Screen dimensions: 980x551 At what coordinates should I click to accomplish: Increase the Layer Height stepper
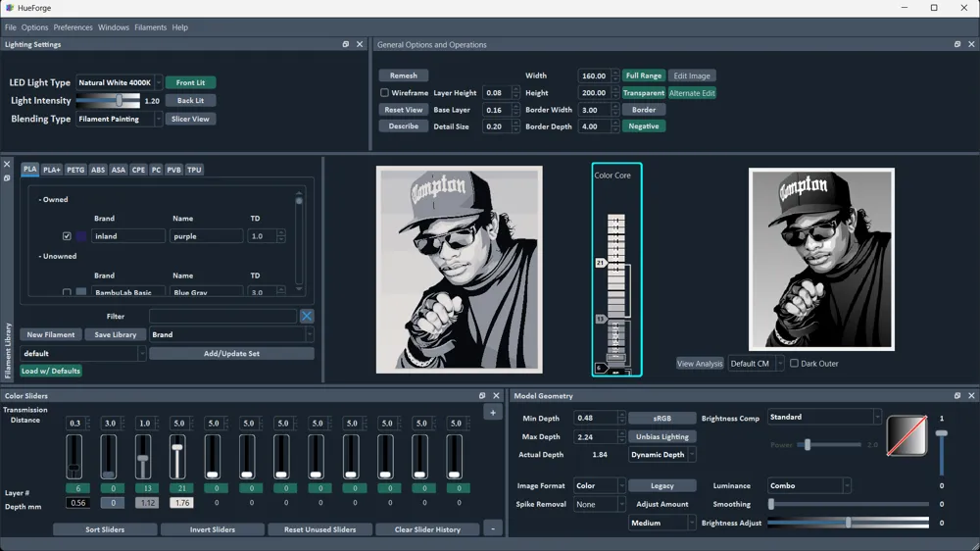(515, 89)
